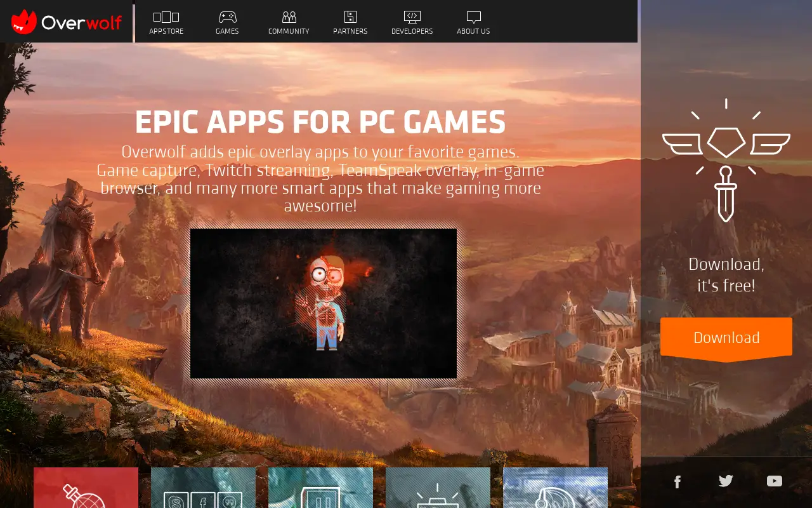Open the Twitch streaming app tile
Image resolution: width=812 pixels, height=508 pixels.
point(320,488)
